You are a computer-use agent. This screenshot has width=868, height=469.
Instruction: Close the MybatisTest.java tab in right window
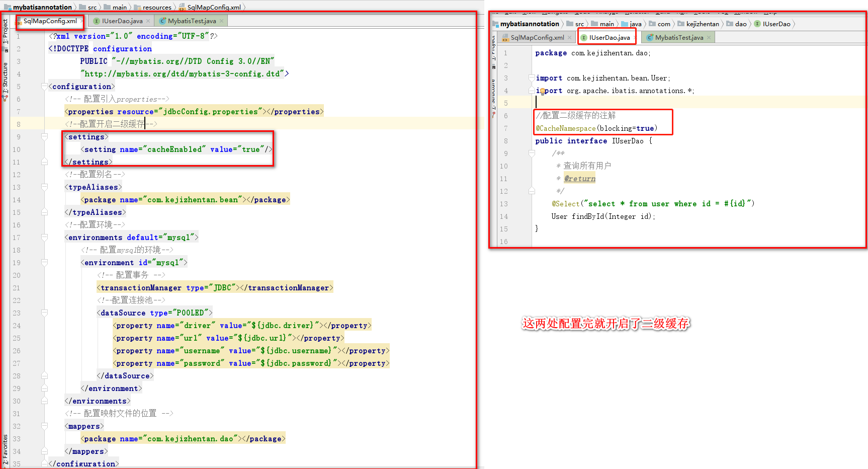[709, 38]
